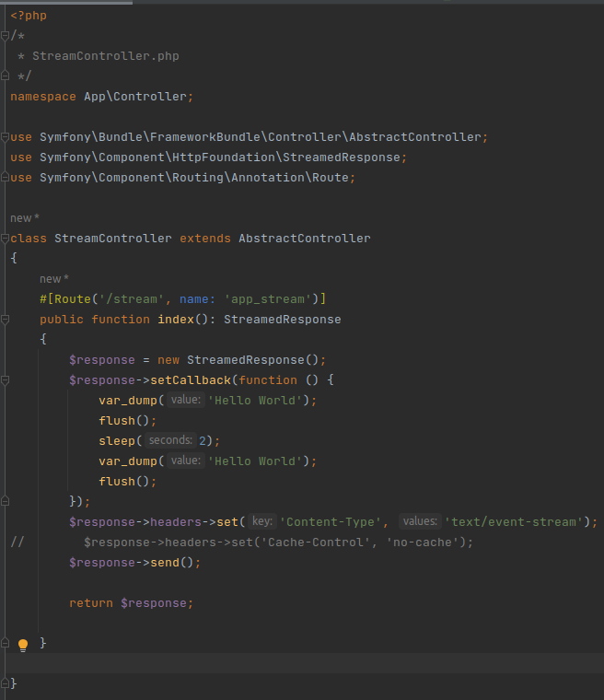Click the 'text/event-stream' string

(514, 522)
